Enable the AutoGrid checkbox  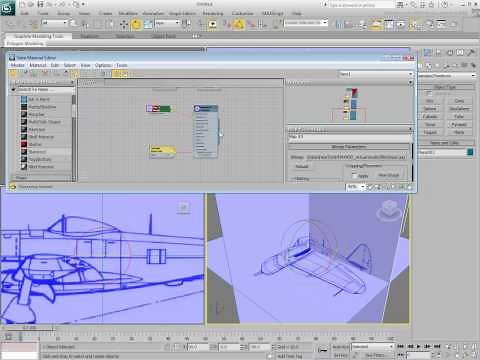click(428, 94)
